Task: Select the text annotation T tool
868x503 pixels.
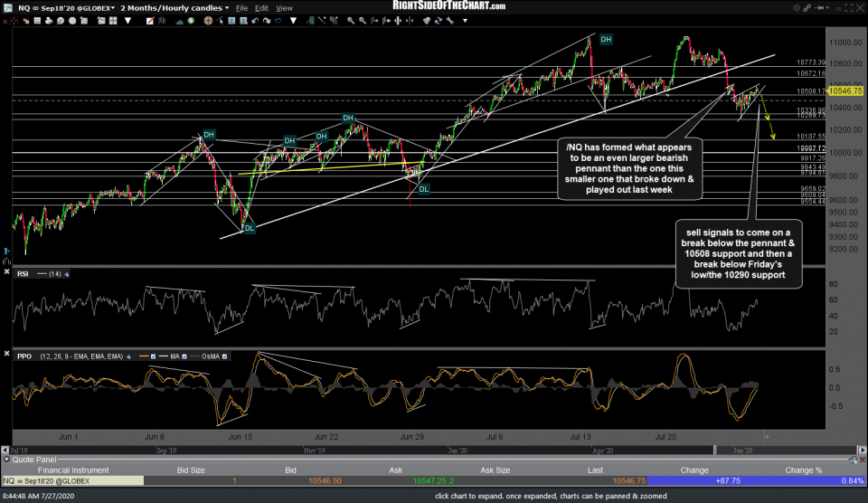Action: coord(232,21)
